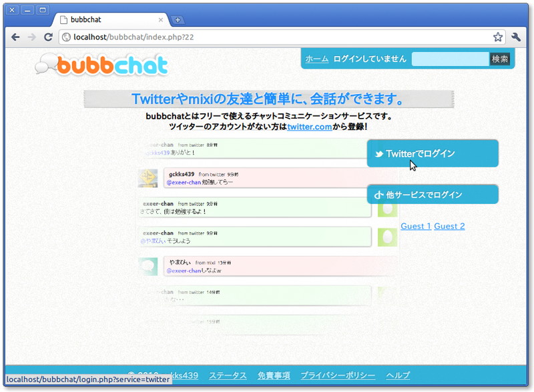Click the ログインしていません status text
The width and height of the screenshot is (534, 392).
tap(370, 59)
